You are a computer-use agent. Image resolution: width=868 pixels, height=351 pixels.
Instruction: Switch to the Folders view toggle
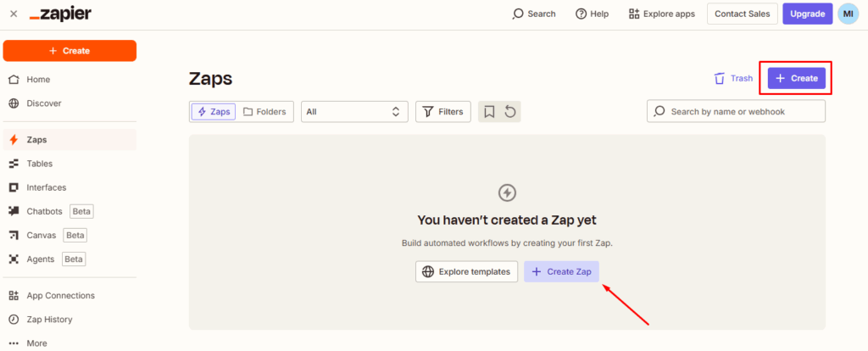[264, 111]
